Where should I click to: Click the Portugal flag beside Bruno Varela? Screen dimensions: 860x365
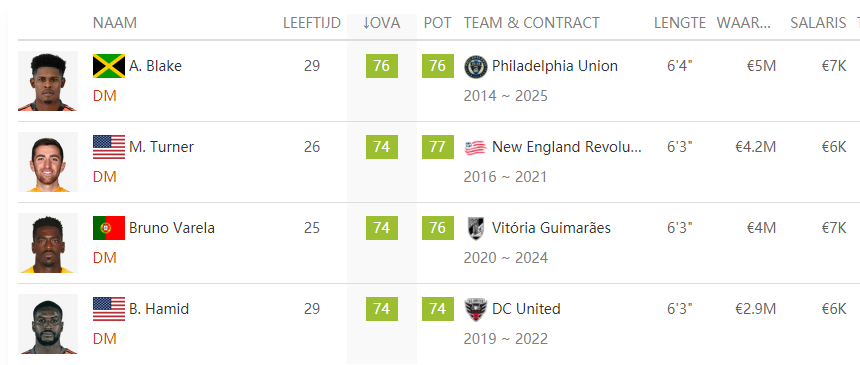coord(109,228)
